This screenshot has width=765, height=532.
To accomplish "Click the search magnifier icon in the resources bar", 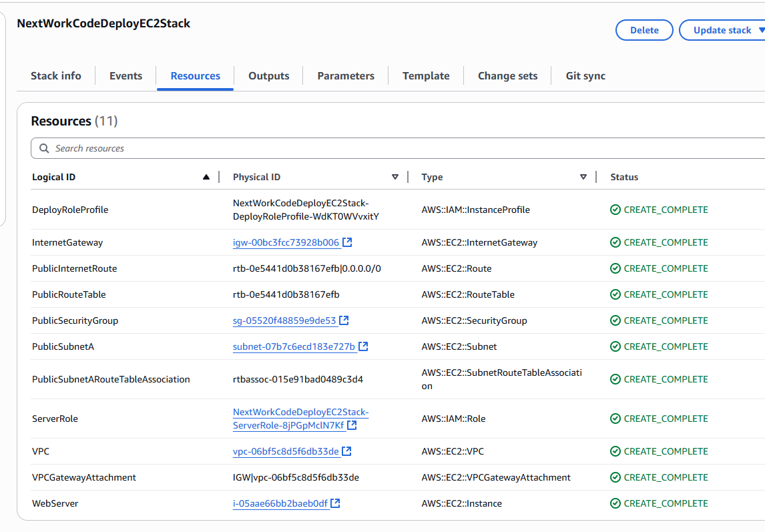I will coord(43,148).
